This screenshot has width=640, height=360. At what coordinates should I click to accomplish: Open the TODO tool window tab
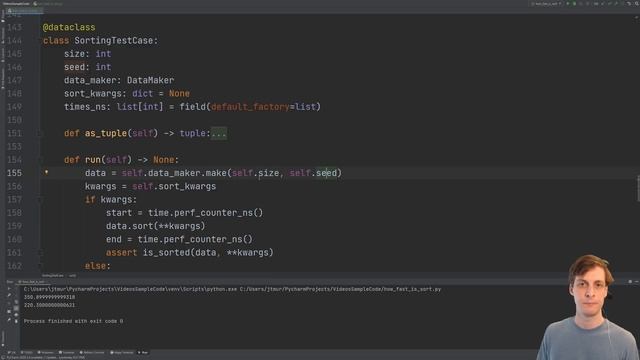point(27,352)
